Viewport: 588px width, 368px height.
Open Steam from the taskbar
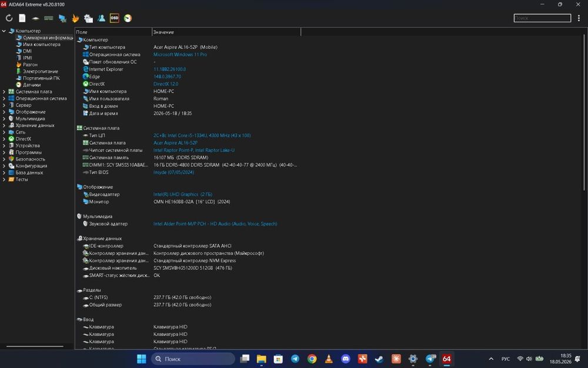[379, 359]
